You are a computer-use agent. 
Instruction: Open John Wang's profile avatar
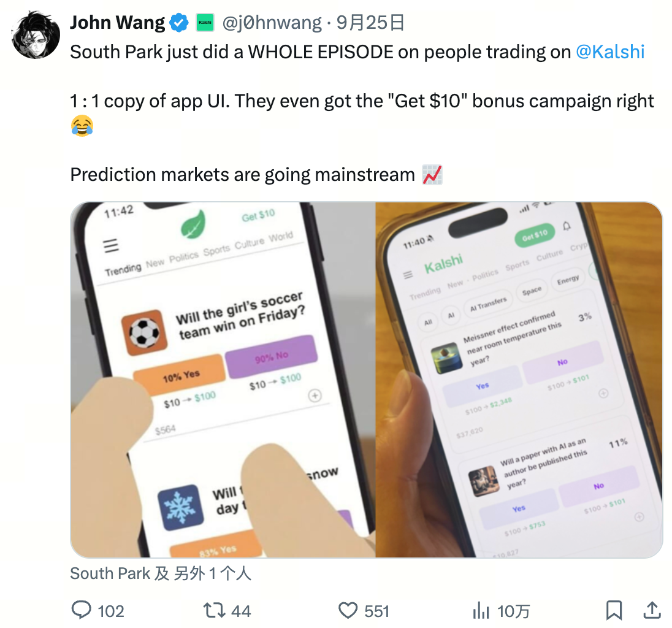tap(36, 35)
